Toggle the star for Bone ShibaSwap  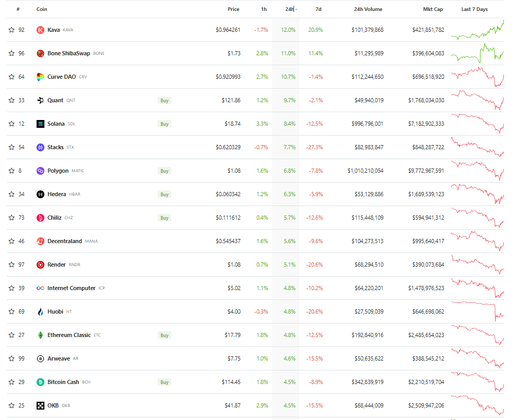[11, 53]
